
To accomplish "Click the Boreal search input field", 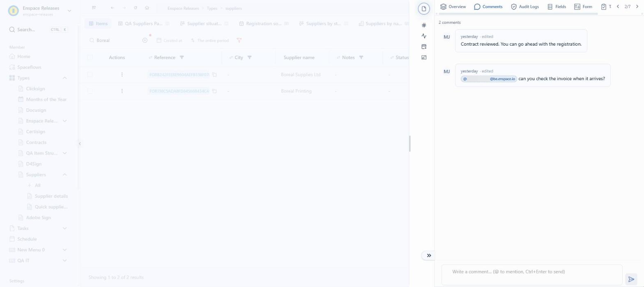I will [x=118, y=40].
